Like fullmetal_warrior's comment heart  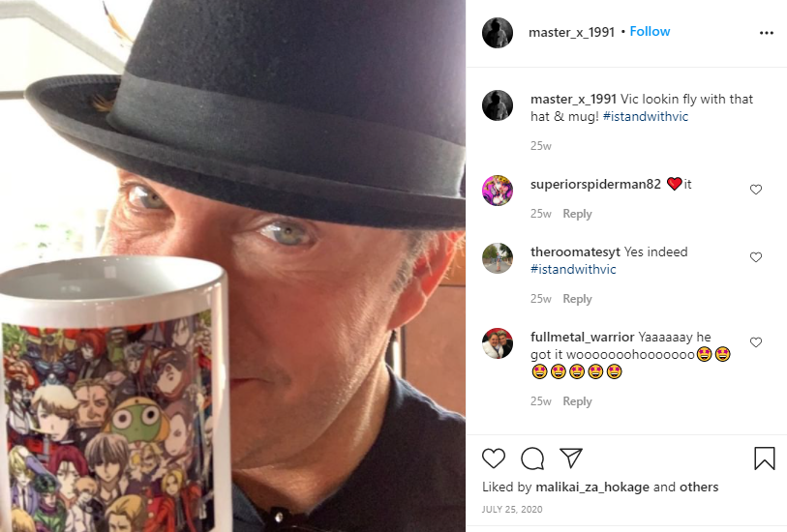756,342
